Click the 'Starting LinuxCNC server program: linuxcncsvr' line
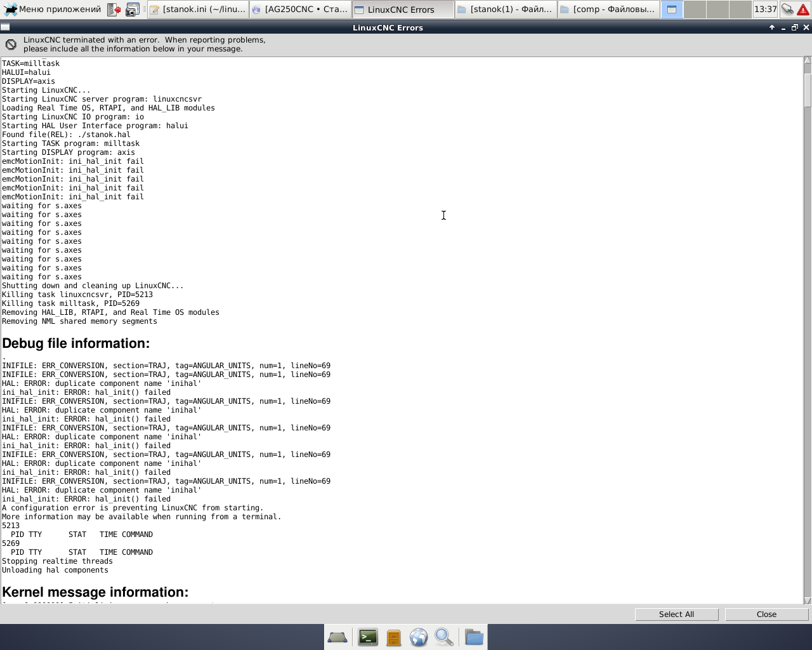 point(102,99)
